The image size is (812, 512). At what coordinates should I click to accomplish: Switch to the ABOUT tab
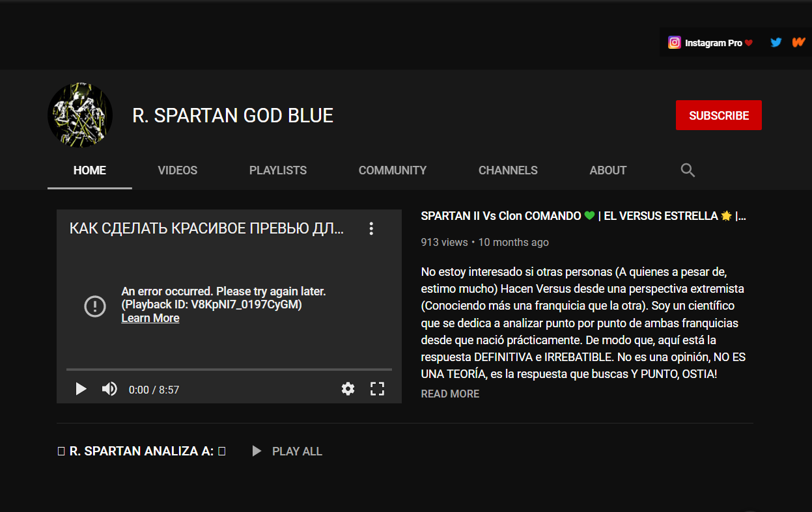[x=608, y=170]
